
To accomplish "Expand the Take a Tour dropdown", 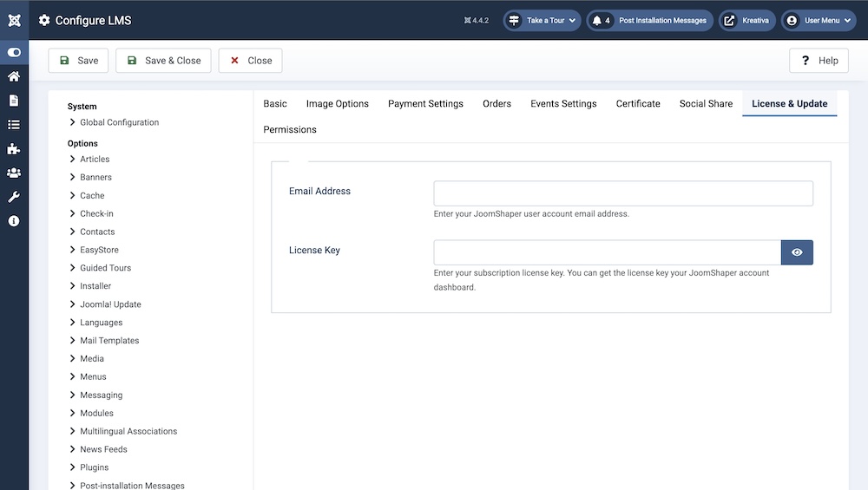I will (x=542, y=20).
